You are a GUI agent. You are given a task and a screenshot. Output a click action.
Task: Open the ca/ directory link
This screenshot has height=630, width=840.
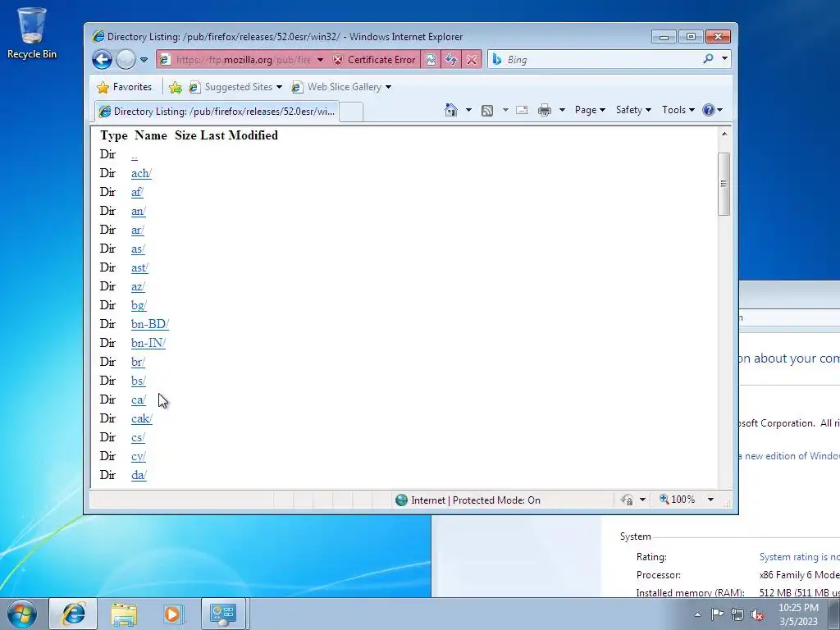(x=138, y=399)
